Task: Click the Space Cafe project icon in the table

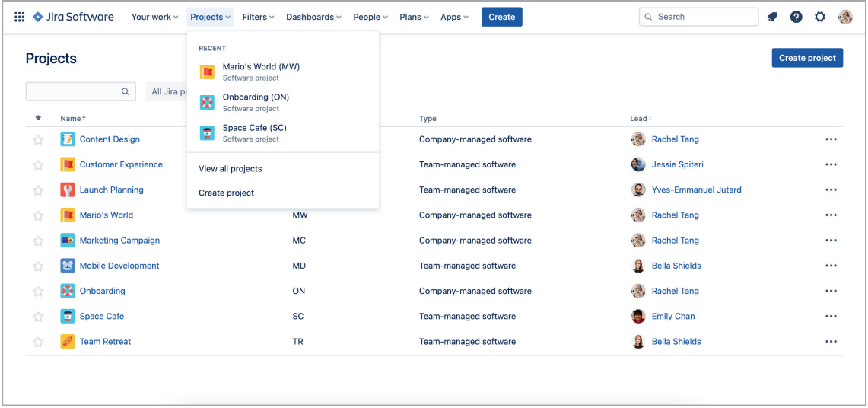Action: 68,316
